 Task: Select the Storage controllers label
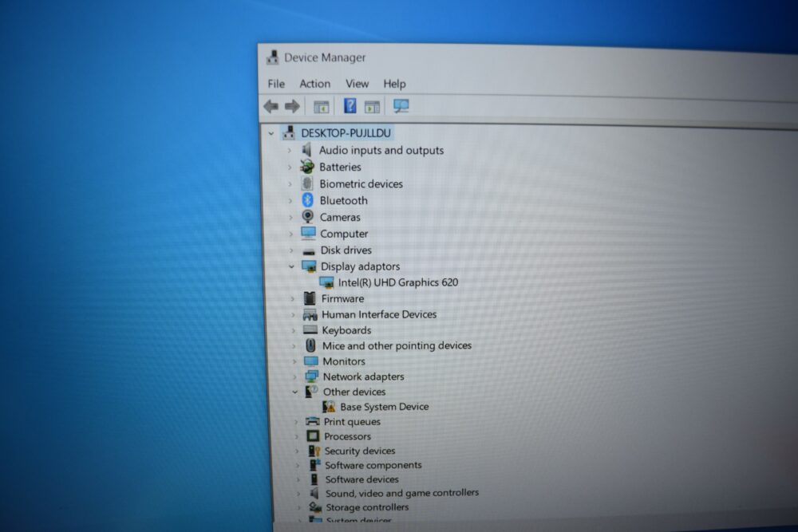367,507
